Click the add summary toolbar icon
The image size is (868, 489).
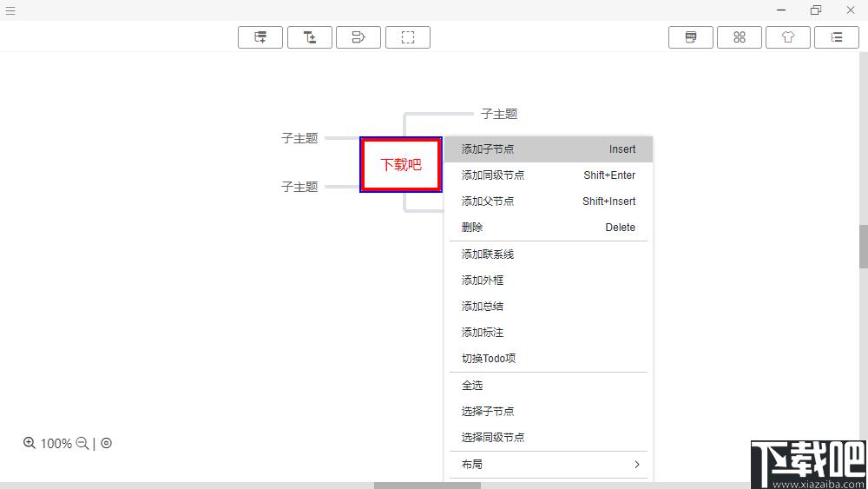(358, 37)
